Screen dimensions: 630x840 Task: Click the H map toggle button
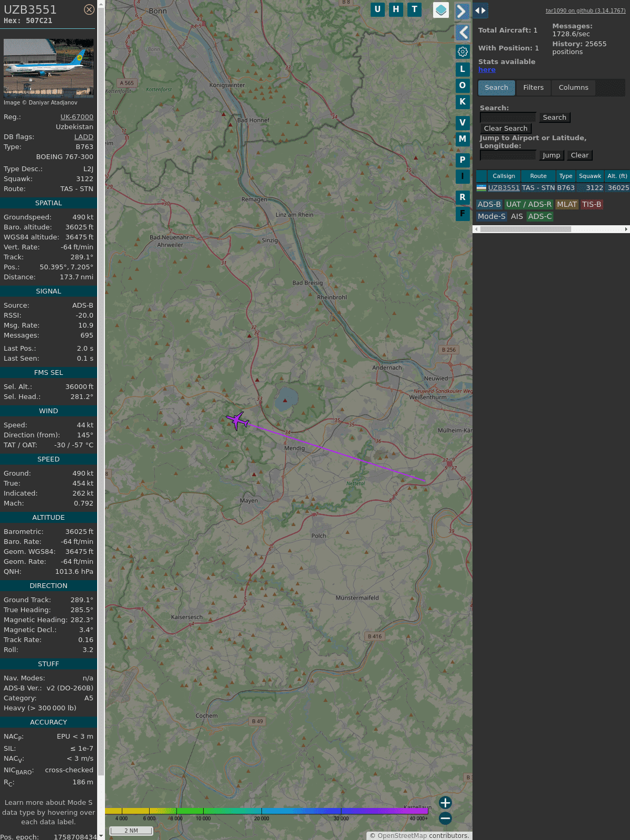(396, 9)
